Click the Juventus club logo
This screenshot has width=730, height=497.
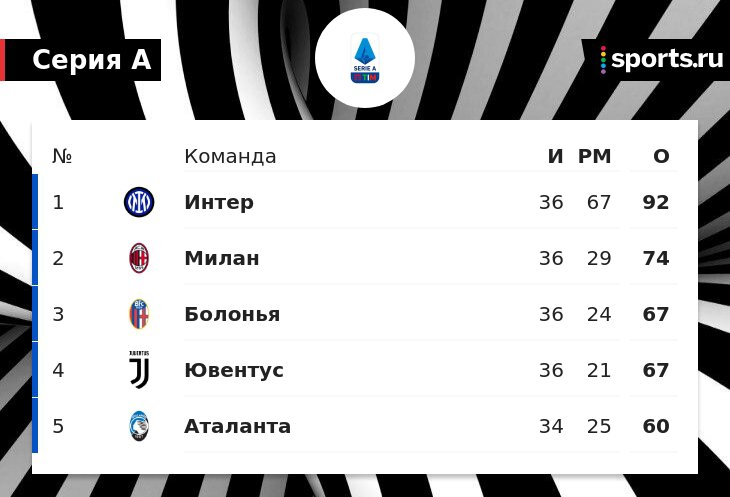point(139,370)
